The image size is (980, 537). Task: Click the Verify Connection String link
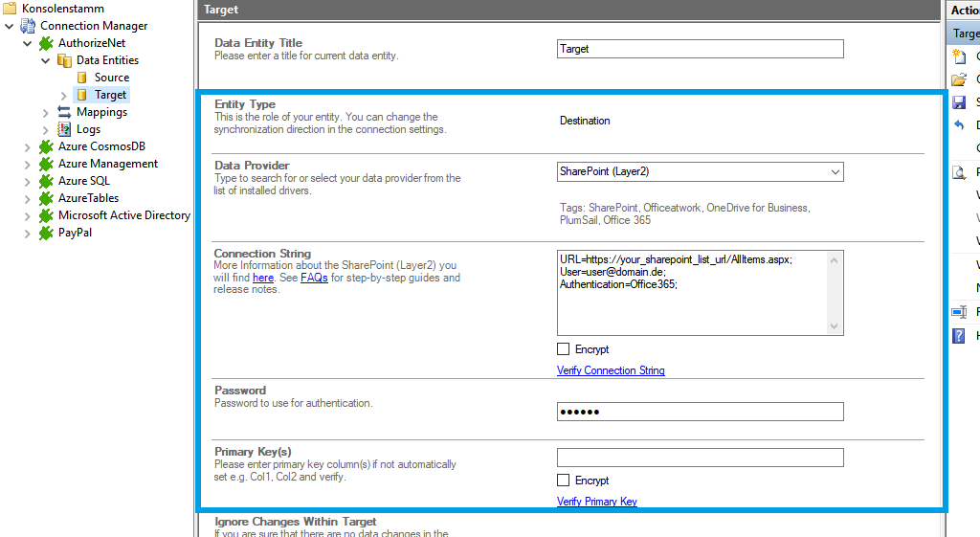(611, 370)
